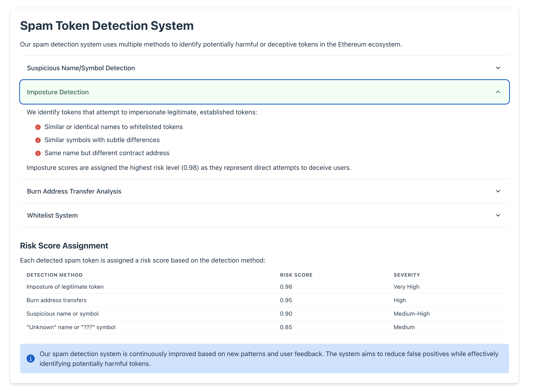Click the blue info icon in the note box

(x=31, y=359)
